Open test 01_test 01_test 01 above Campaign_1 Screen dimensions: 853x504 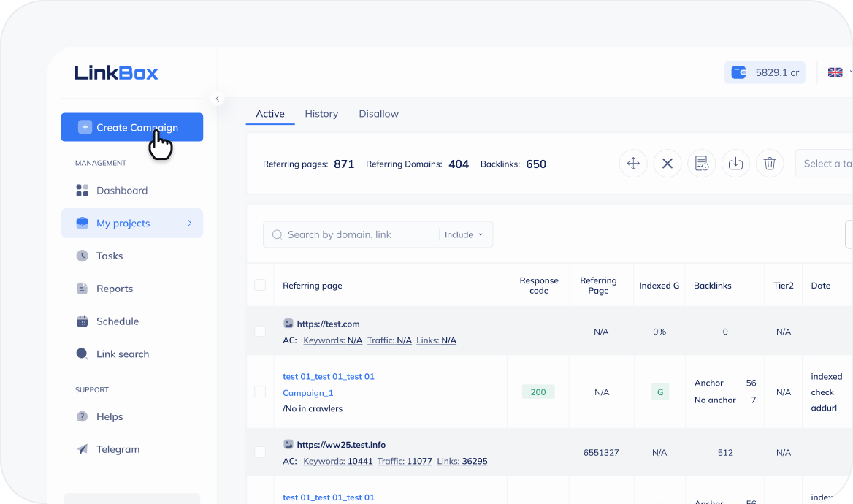(x=329, y=377)
